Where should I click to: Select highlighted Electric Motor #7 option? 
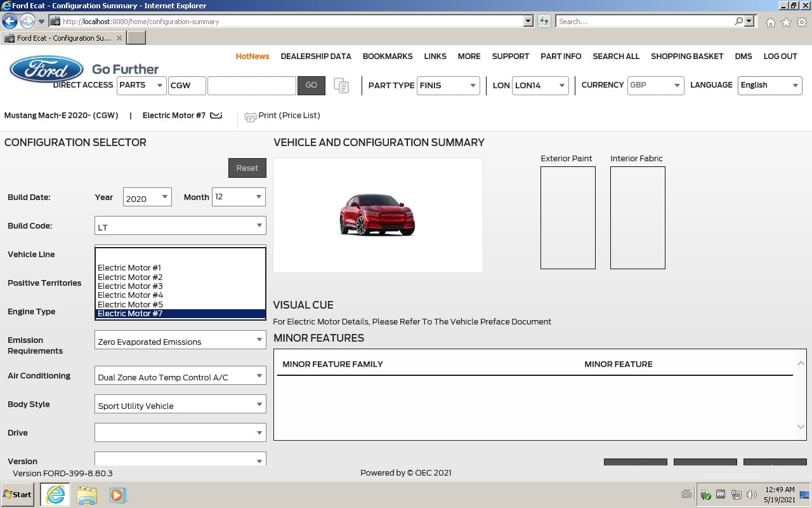tap(180, 314)
